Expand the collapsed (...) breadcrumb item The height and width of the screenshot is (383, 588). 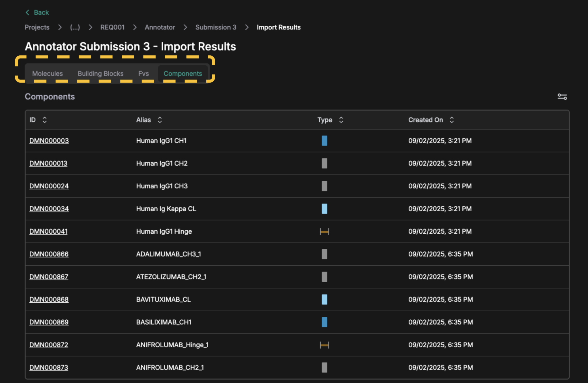point(75,27)
